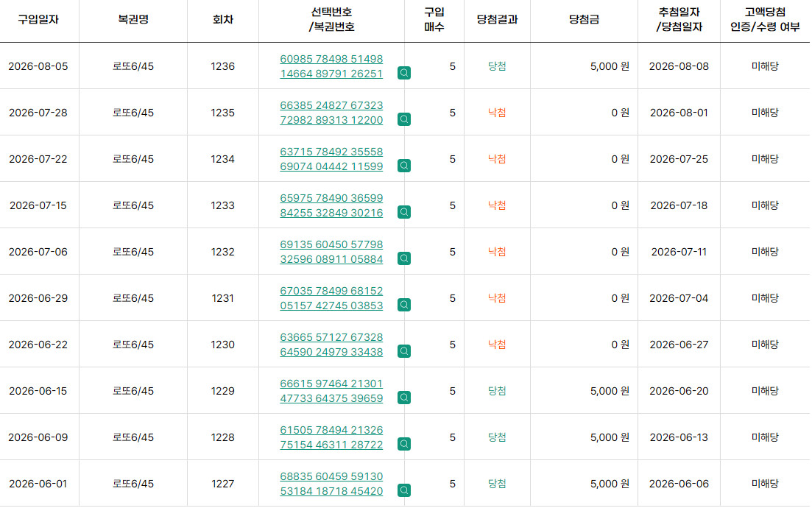Click 5,000 원 prize for round 1236

tap(610, 66)
